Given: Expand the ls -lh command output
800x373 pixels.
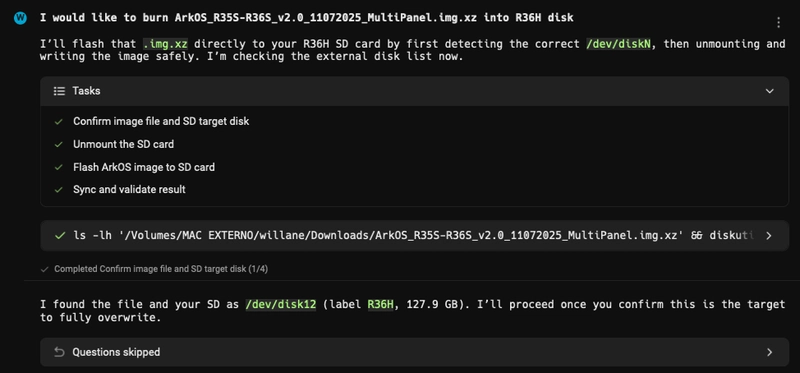Looking at the screenshot, I should click(769, 235).
